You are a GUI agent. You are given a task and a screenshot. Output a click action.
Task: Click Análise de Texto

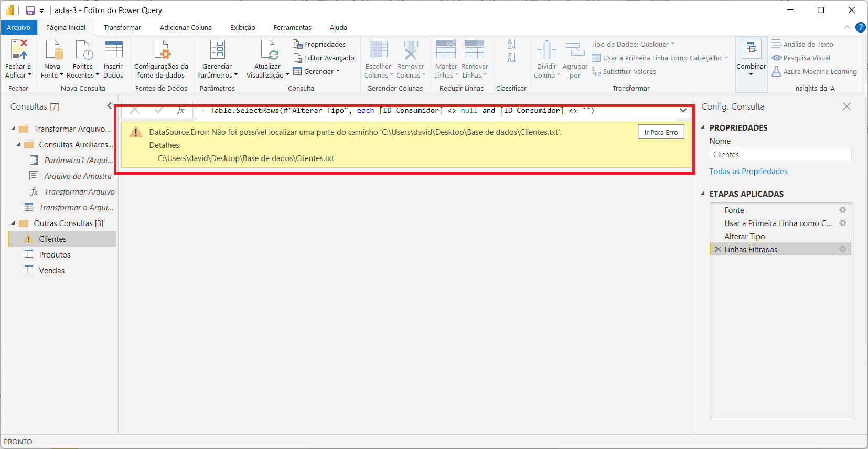(802, 44)
